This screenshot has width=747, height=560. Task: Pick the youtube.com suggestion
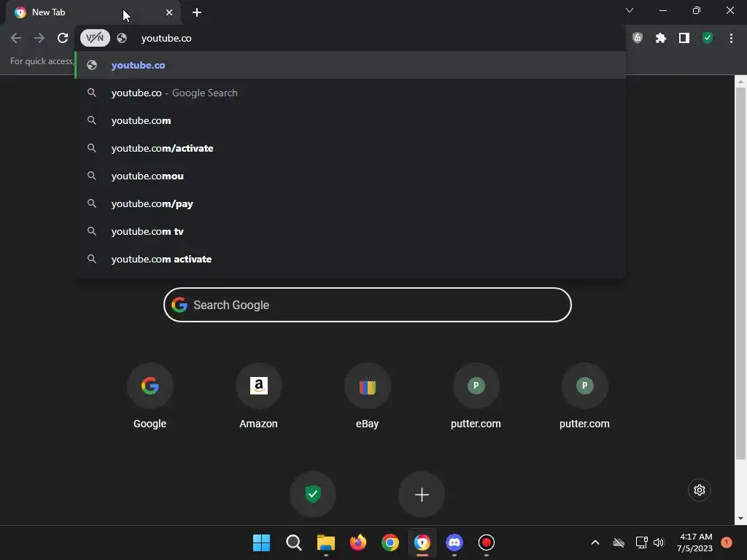(350, 120)
